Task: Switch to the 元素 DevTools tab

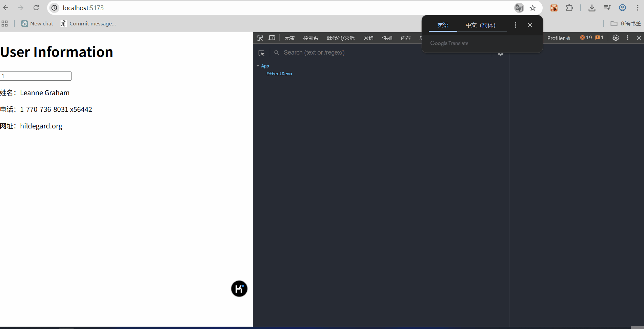Action: tap(289, 38)
